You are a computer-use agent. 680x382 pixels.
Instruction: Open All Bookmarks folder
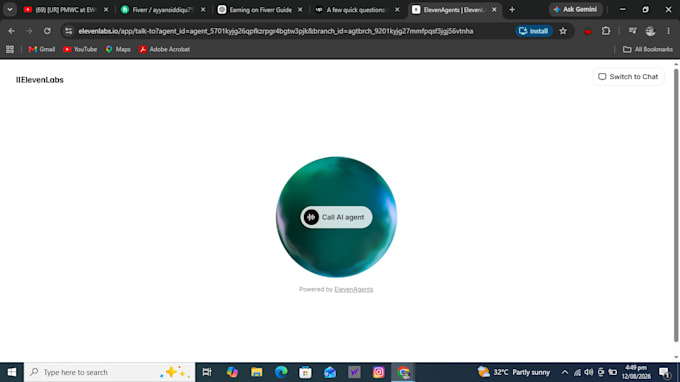pos(648,49)
